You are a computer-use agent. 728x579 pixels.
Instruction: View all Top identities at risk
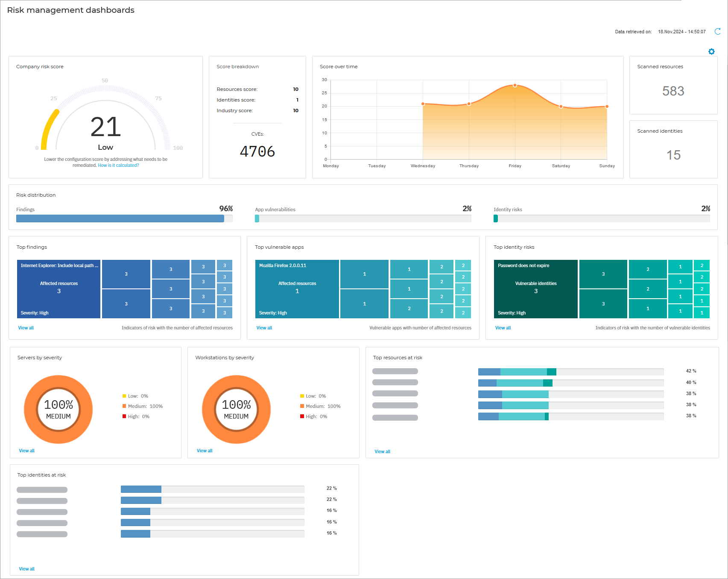point(26,569)
